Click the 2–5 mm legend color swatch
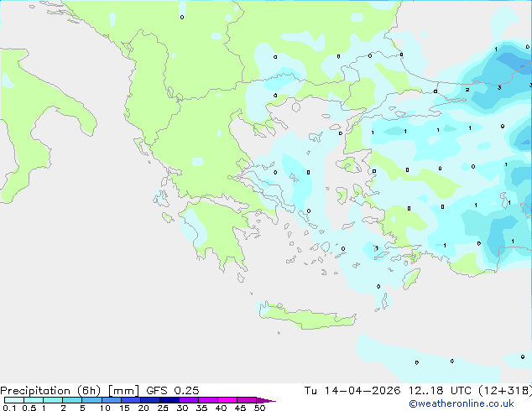Viewport: 532px width, 411px height. coord(72,400)
